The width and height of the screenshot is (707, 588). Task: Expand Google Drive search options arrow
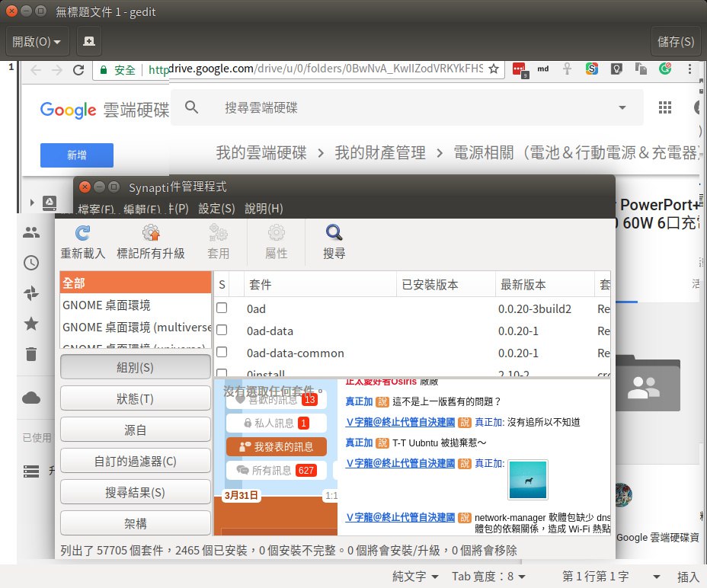pyautogui.click(x=622, y=107)
